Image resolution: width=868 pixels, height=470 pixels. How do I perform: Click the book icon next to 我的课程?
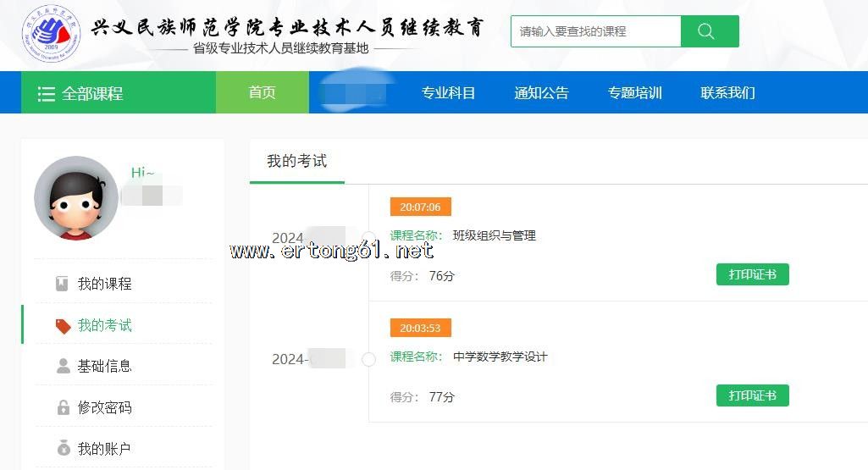(x=63, y=284)
